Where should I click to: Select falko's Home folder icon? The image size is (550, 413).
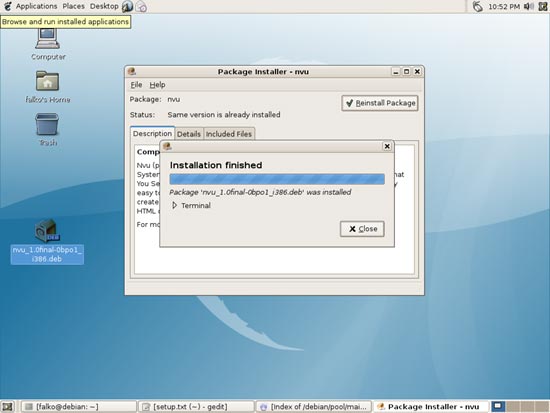tap(47, 81)
